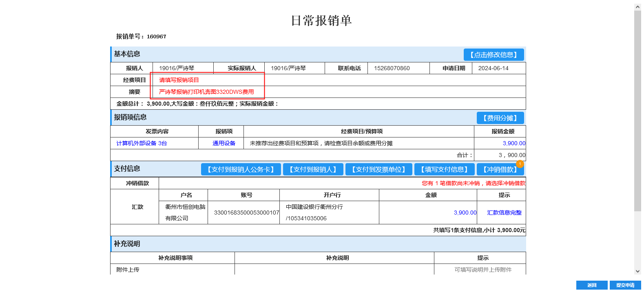Click the 【冲销借款】 button
The image size is (644, 299).
pyautogui.click(x=500, y=169)
